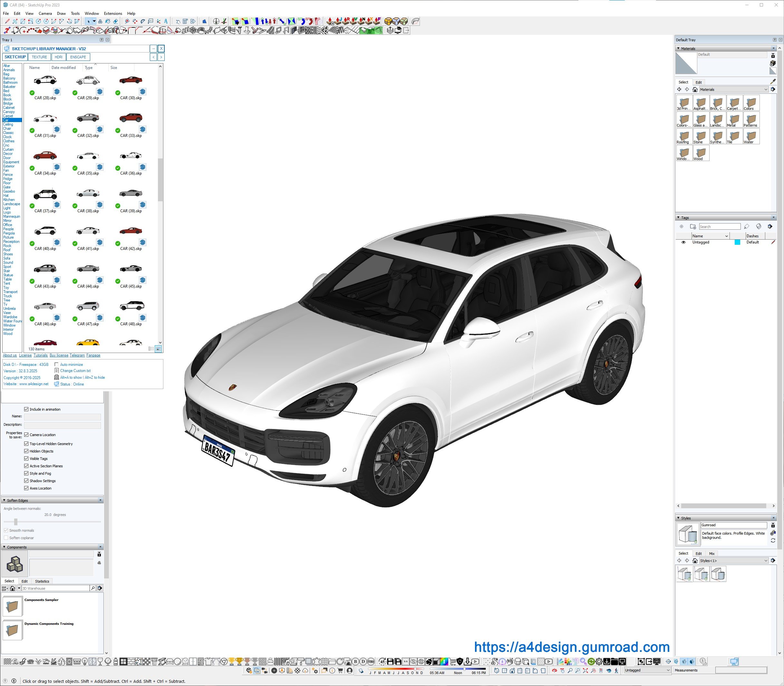Click the 3D Warehouse search magnifier icon
Screen dimensions: 784x686
pos(93,588)
